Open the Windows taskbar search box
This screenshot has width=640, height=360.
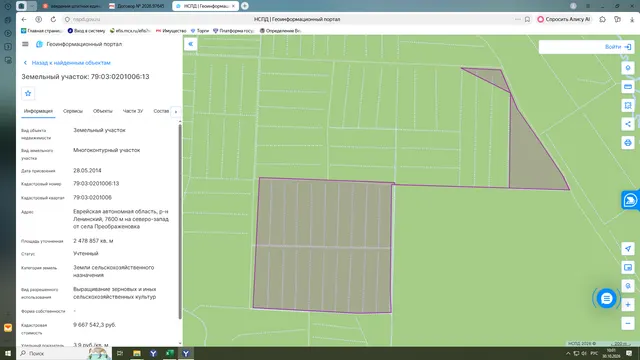pyautogui.click(x=53, y=353)
